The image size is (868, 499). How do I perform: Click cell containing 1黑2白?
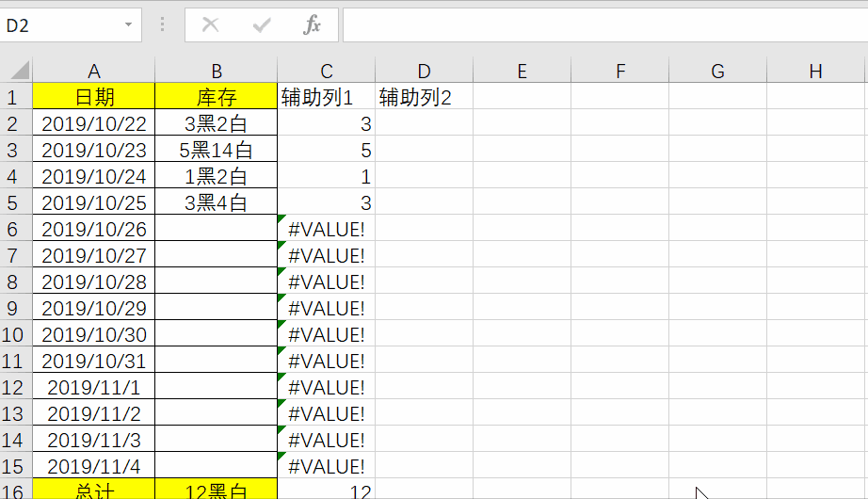[217, 175]
